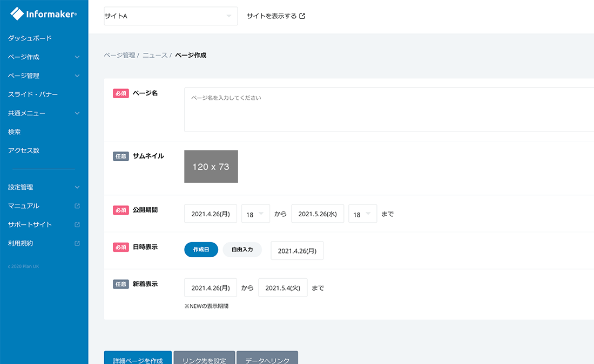Screen dimensions: 594x364
Task: Expand the 設定管理 menu
Action: coord(77,187)
